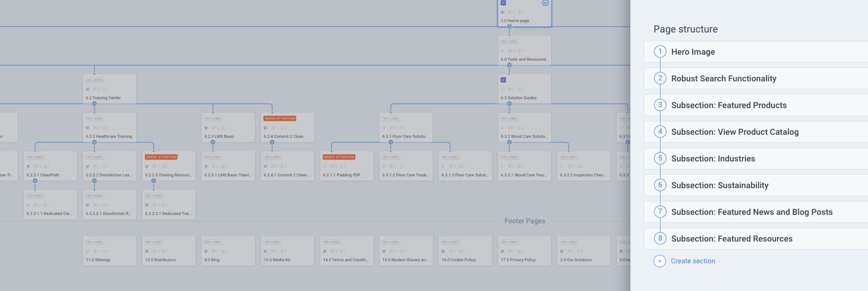Select the 1.0 Home page card
The width and height of the screenshot is (868, 291).
pyautogui.click(x=524, y=13)
